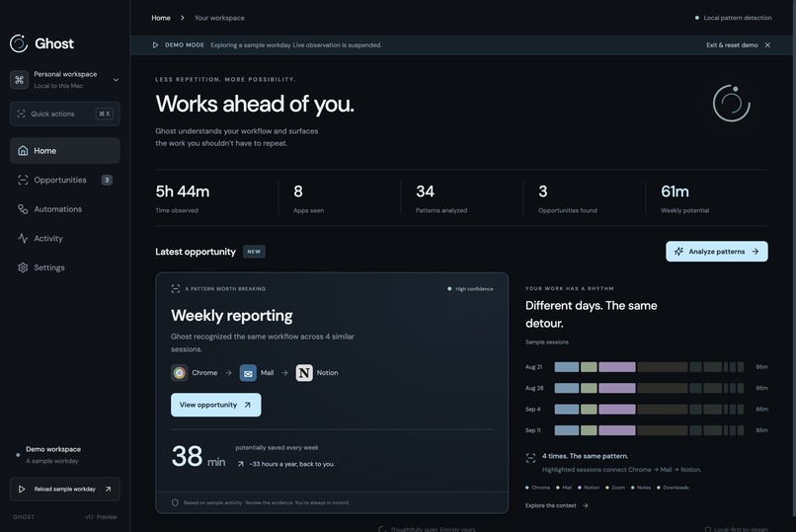Click the Home house icon
This screenshot has height=532, width=796.
pyautogui.click(x=23, y=151)
